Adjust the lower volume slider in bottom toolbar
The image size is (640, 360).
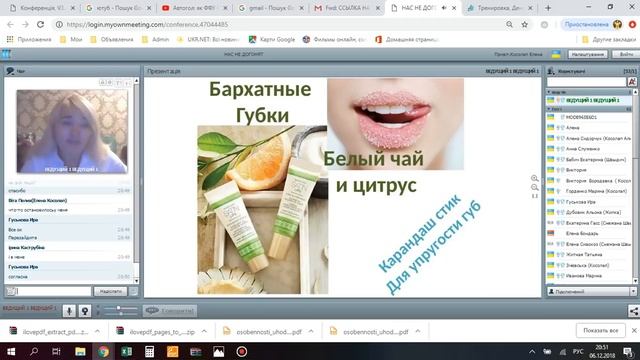(120, 313)
